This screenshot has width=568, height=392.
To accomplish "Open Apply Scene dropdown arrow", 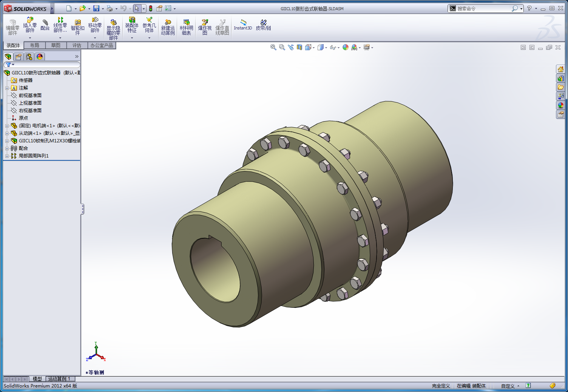I will [x=360, y=48].
